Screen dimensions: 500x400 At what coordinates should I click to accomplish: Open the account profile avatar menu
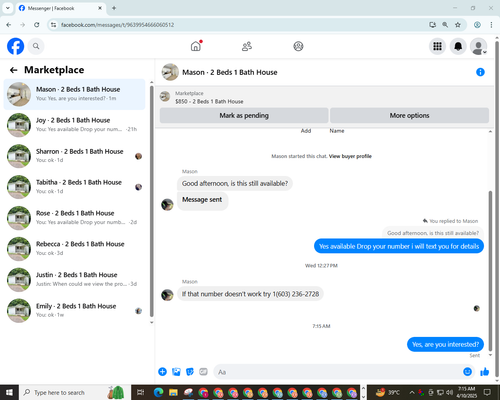pyautogui.click(x=479, y=46)
